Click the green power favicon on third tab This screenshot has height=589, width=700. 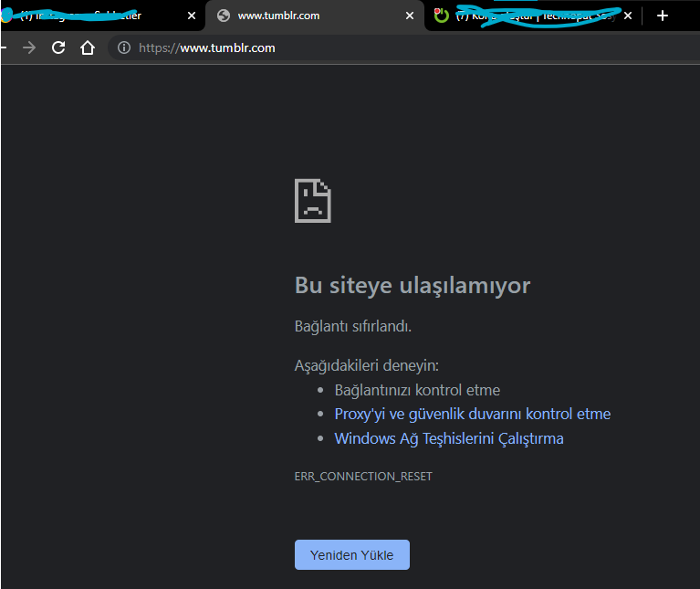coord(441,16)
